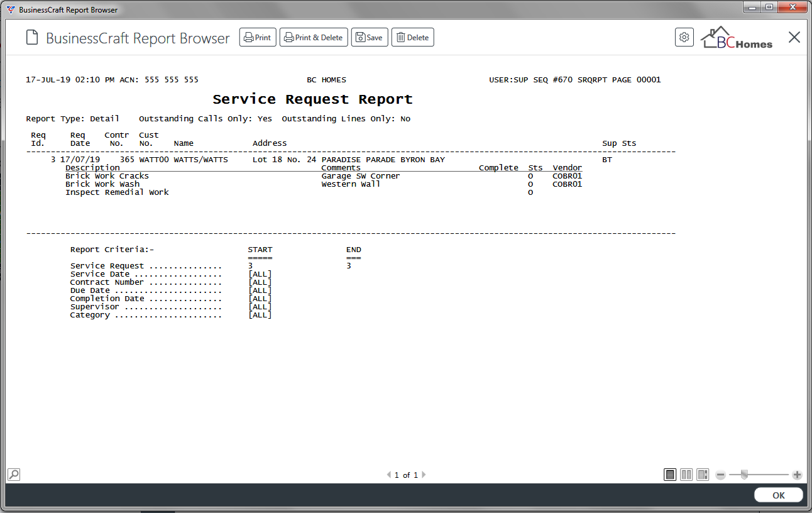This screenshot has height=513, width=812.
Task: Go to the next report page
Action: pyautogui.click(x=424, y=475)
